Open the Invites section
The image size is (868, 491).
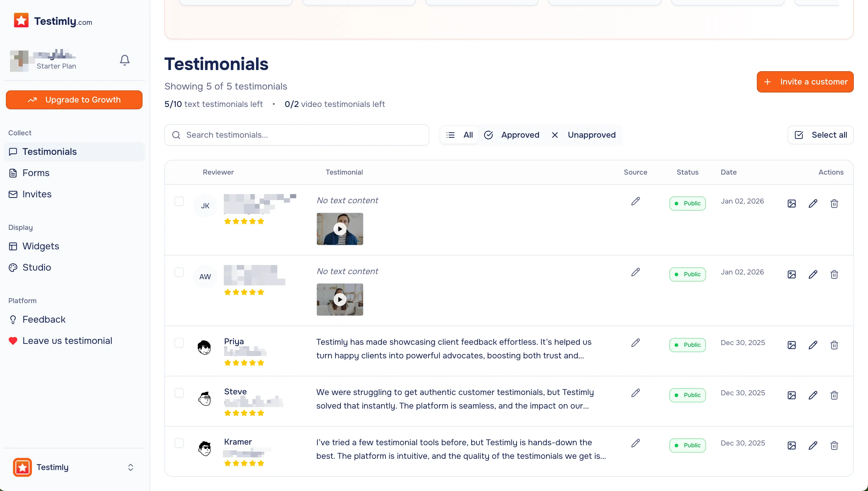tap(37, 194)
